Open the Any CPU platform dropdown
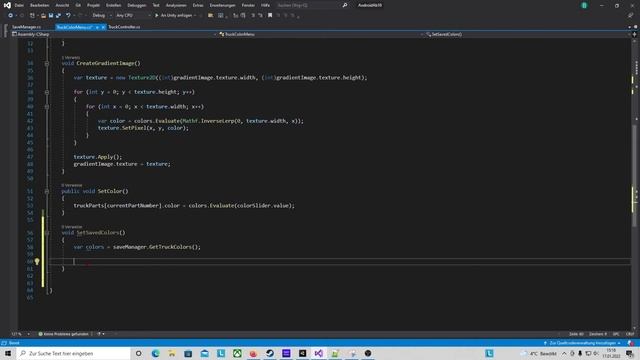 click(133, 16)
